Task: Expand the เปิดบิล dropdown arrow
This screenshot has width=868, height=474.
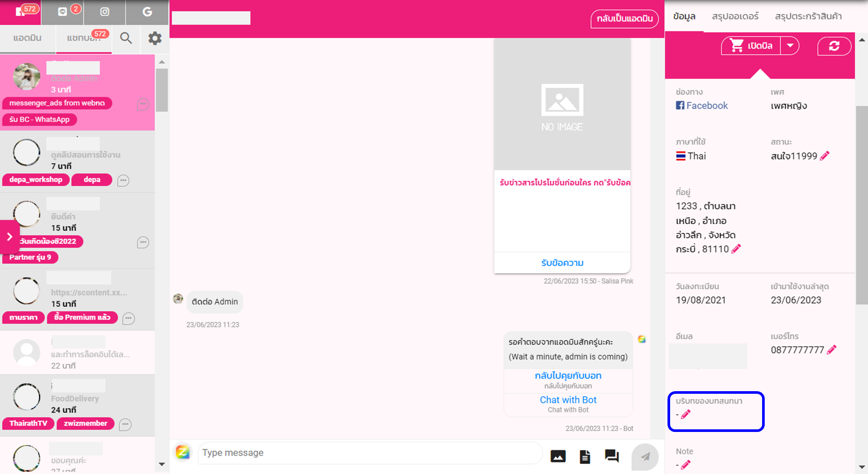Action: tap(790, 46)
